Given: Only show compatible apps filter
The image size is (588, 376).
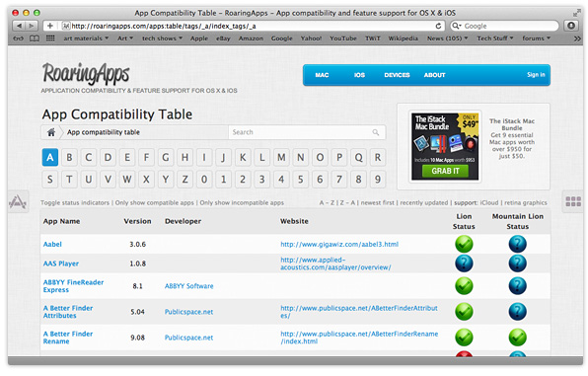Looking at the screenshot, I should click(154, 202).
